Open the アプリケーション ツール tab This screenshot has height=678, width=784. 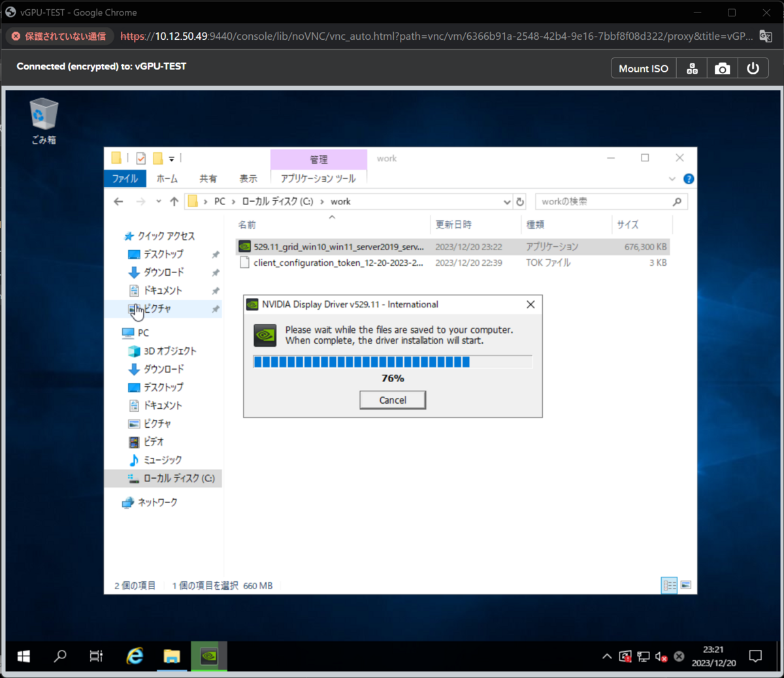pyautogui.click(x=318, y=178)
